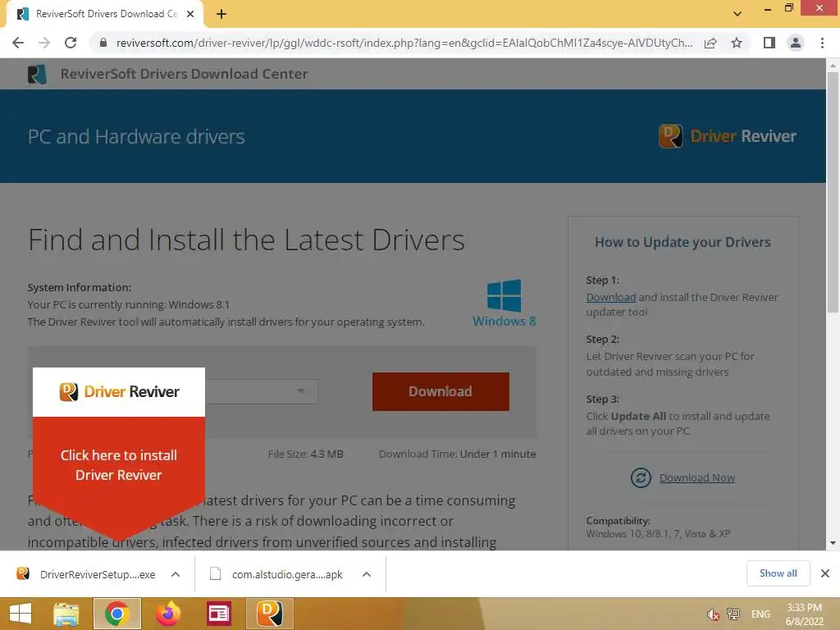Viewport: 840px width, 630px height.
Task: Open File Explorer from taskbar
Action: [66, 614]
